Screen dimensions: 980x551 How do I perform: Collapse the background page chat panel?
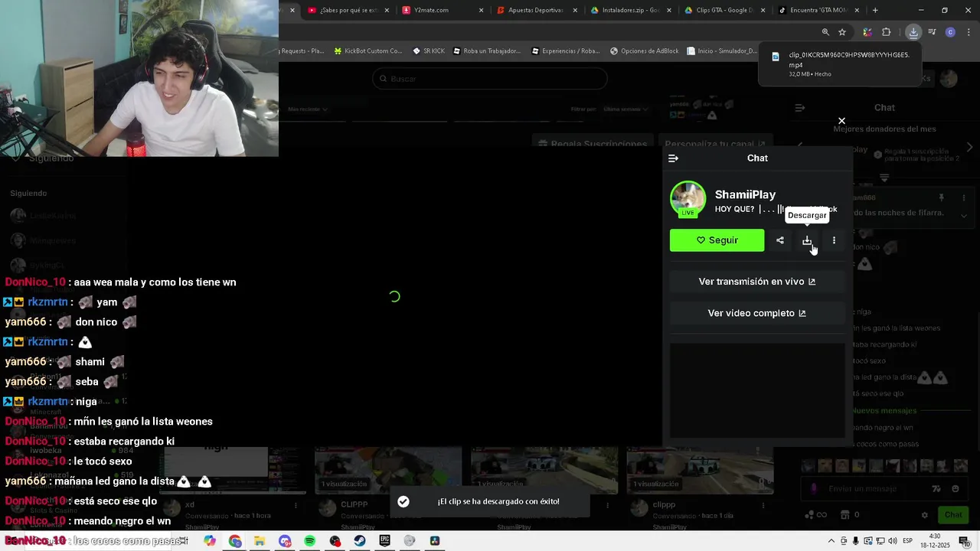coord(799,108)
